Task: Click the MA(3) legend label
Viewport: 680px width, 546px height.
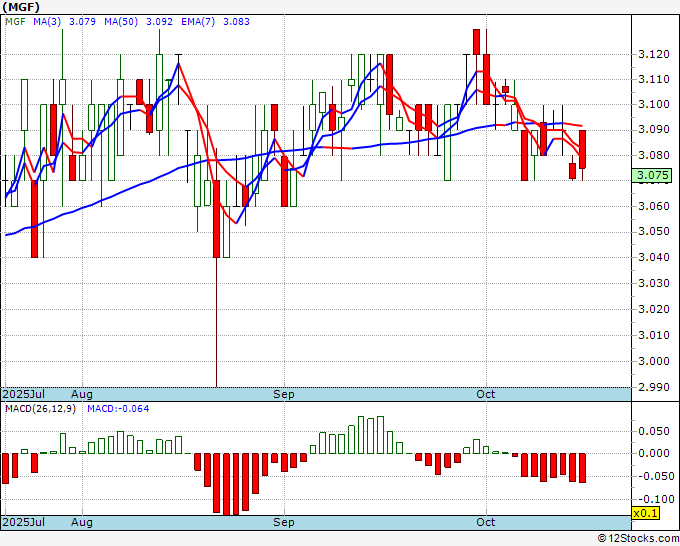Action: click(47, 22)
